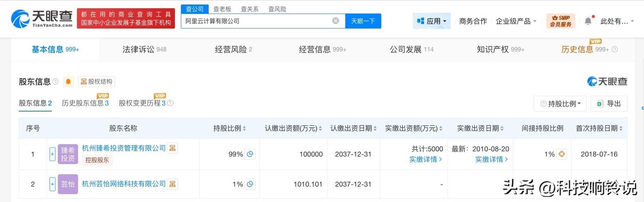
Task: Select the 股权变更历程 sub-tab
Action: coord(142,103)
